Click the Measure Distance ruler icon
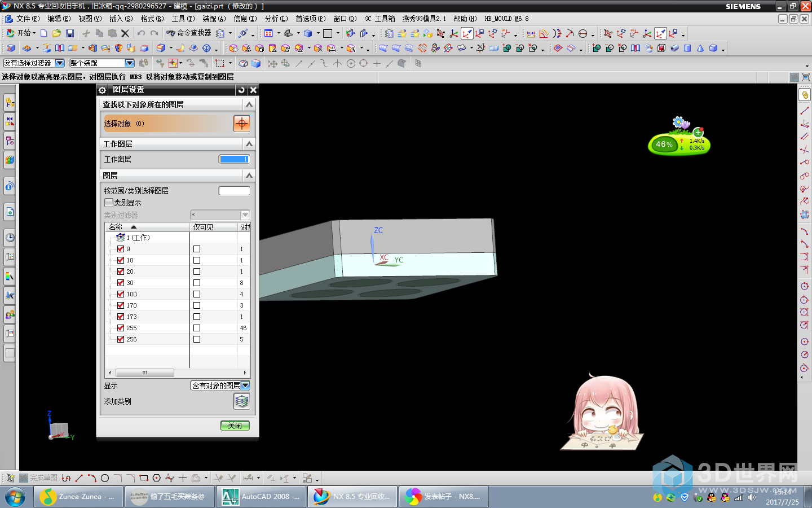 coord(531,33)
